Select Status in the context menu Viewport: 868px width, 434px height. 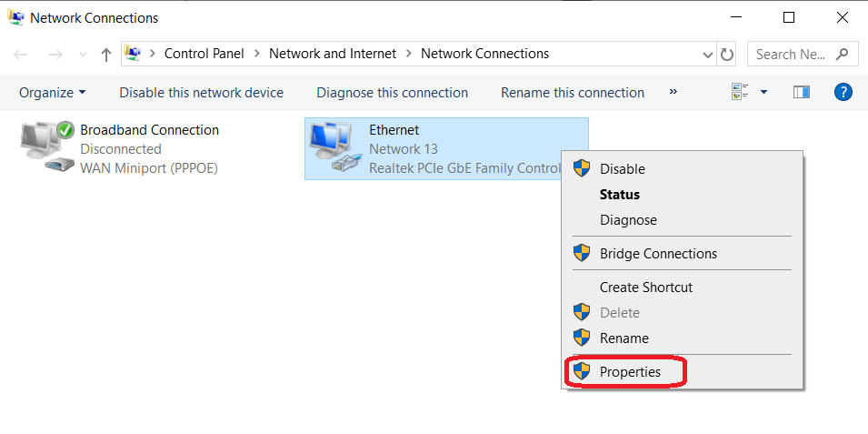click(x=620, y=195)
